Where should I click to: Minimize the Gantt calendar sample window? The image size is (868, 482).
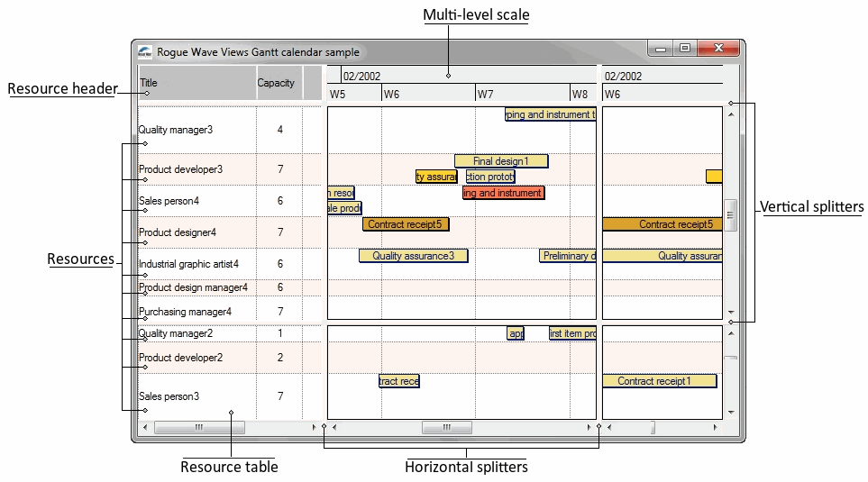point(661,50)
